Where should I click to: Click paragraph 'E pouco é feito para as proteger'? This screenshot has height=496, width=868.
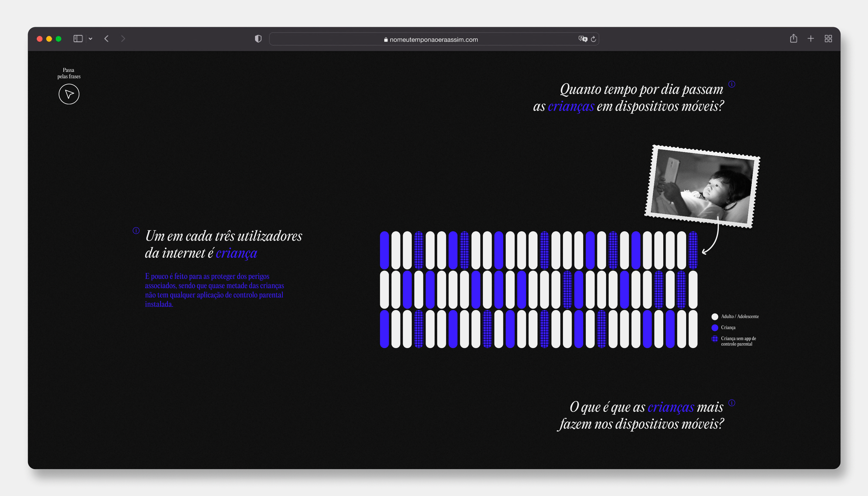(215, 290)
